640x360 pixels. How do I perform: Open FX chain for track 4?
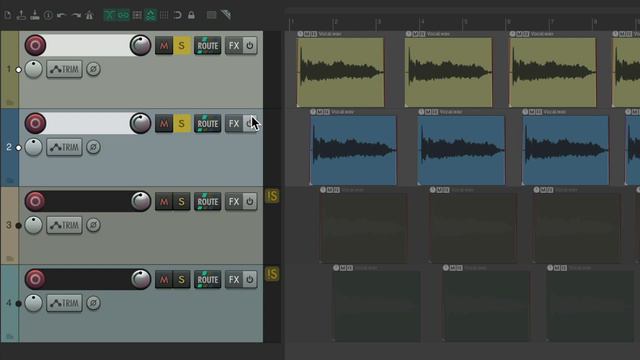234,280
